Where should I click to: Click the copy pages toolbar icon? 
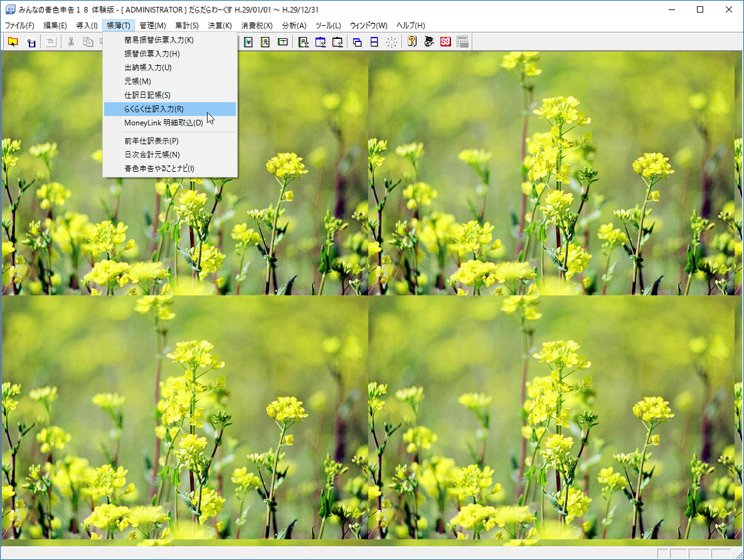coord(88,42)
